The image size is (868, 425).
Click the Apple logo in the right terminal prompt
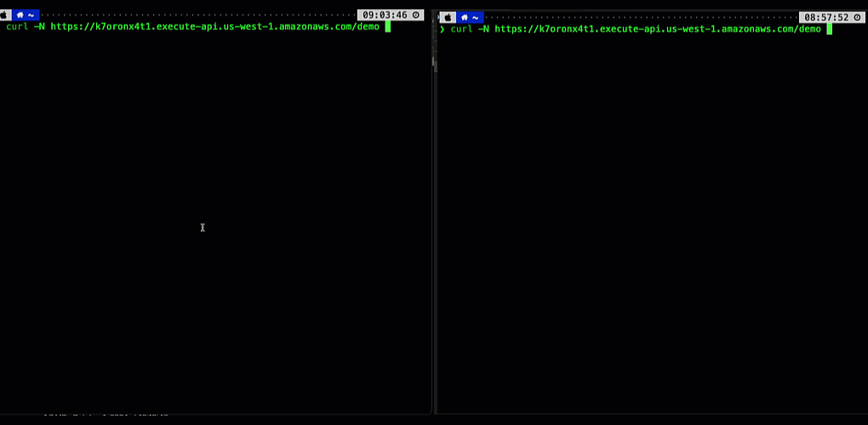click(x=448, y=18)
